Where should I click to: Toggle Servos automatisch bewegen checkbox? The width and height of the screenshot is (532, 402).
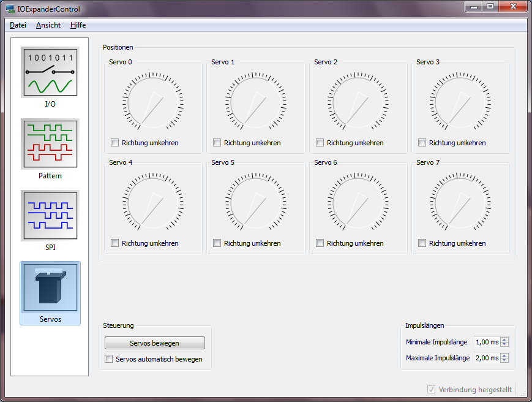(109, 359)
